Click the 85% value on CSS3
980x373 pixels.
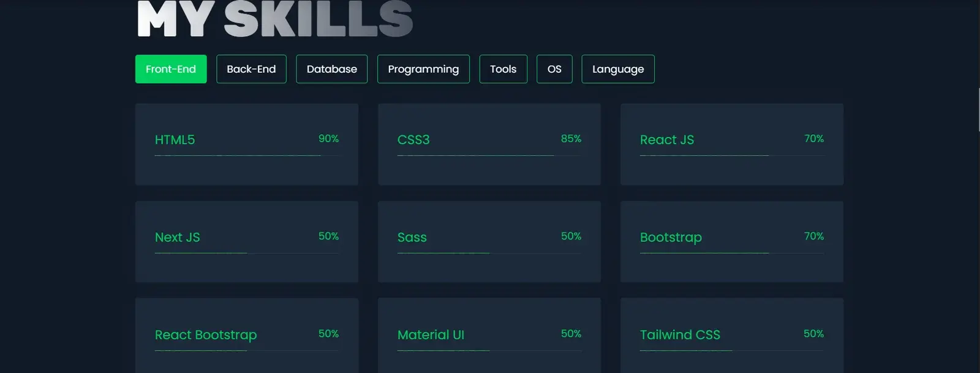(x=571, y=138)
